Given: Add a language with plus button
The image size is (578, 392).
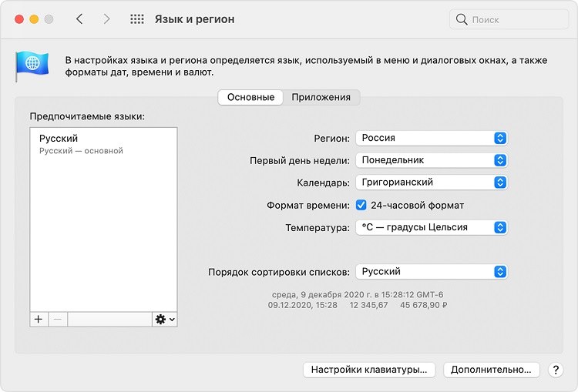Looking at the screenshot, I should coord(39,319).
